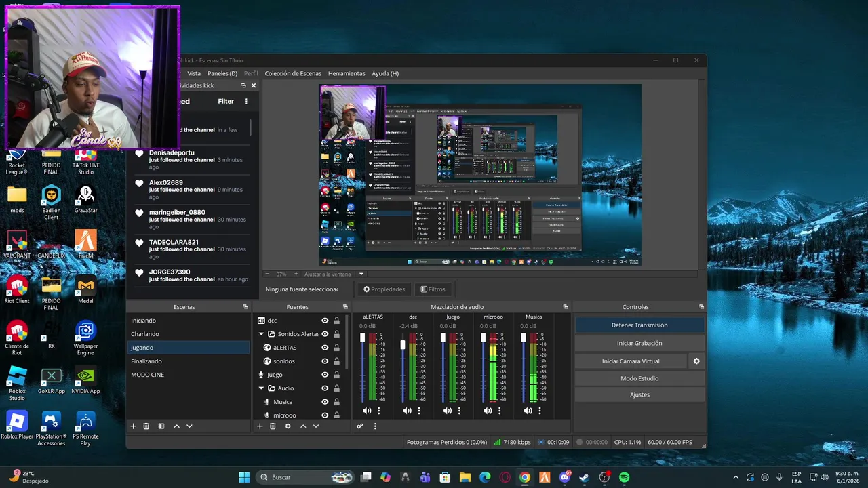Undock the Escenas panel with its float icon
Screen dimensions: 868x488
245,307
